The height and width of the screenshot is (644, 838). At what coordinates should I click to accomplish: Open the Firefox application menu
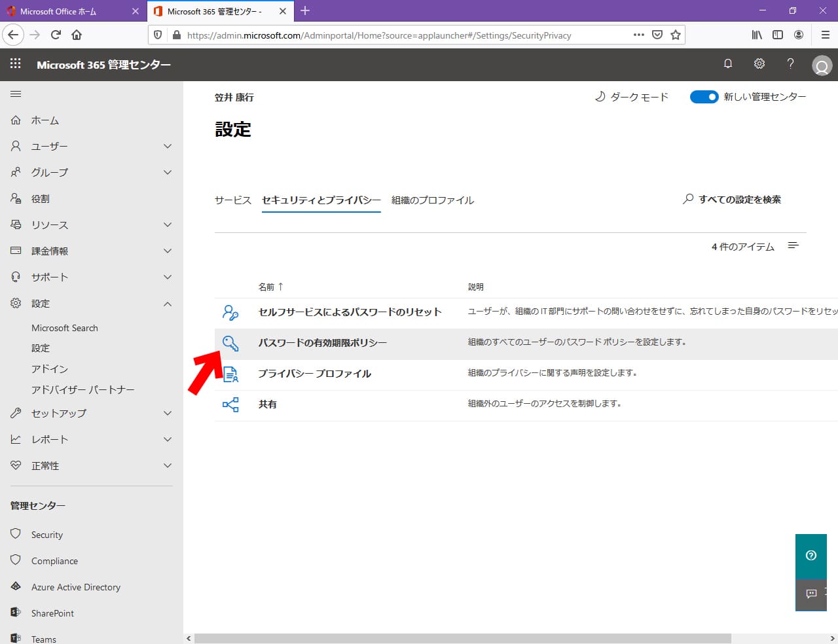[x=826, y=35]
